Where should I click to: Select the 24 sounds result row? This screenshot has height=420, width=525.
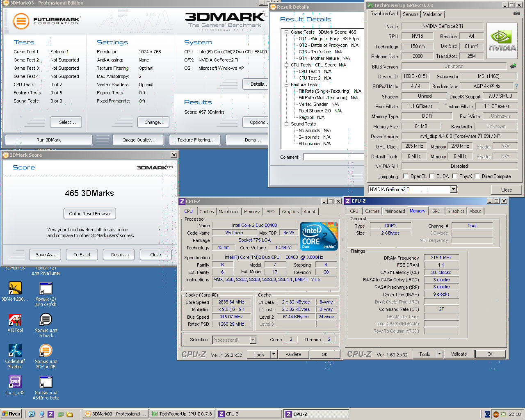coord(315,137)
